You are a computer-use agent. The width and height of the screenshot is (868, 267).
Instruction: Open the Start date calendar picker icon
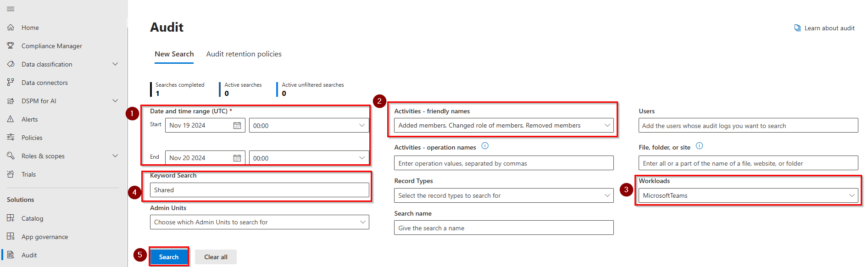coord(237,126)
